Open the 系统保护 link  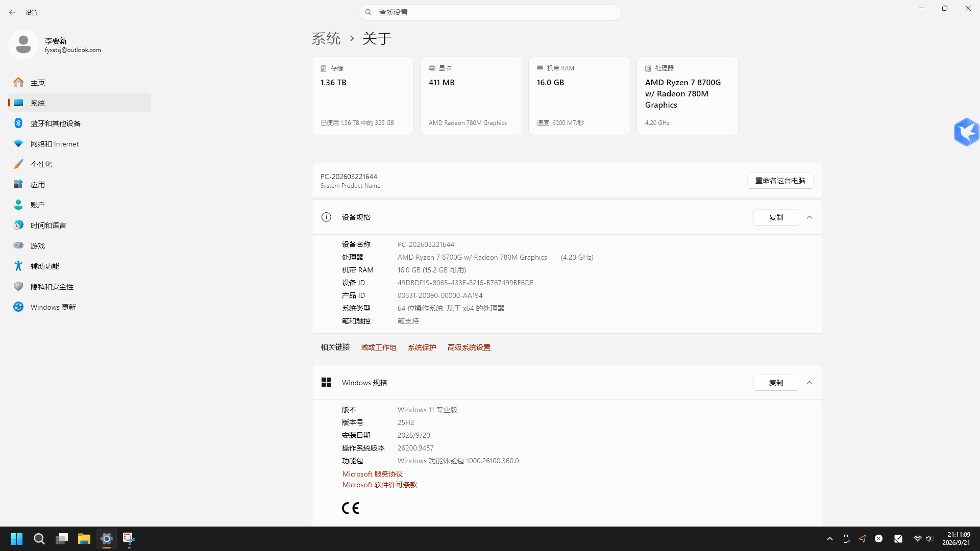422,347
